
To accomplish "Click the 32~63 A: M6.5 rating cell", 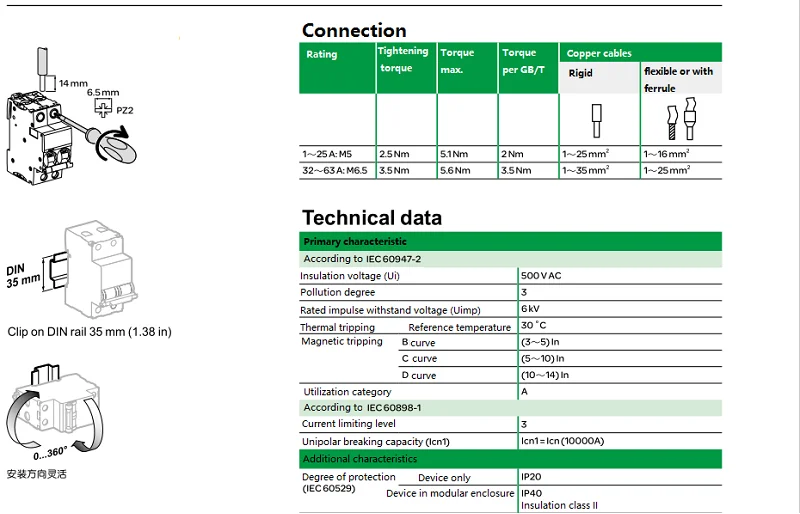I will pyautogui.click(x=335, y=170).
